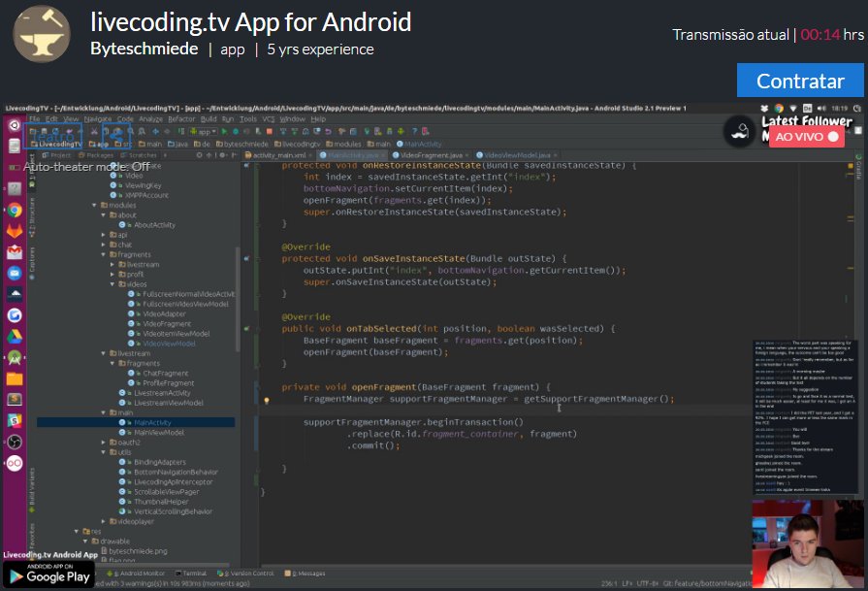The width and height of the screenshot is (868, 591).
Task: Toggle Auto-theater mode Off label
Action: (86, 166)
